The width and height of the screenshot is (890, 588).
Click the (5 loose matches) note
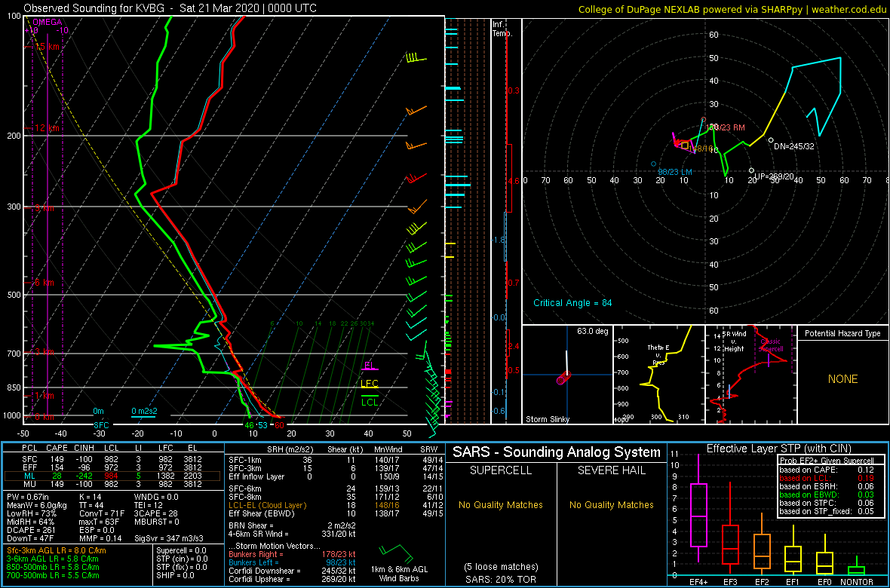[502, 566]
